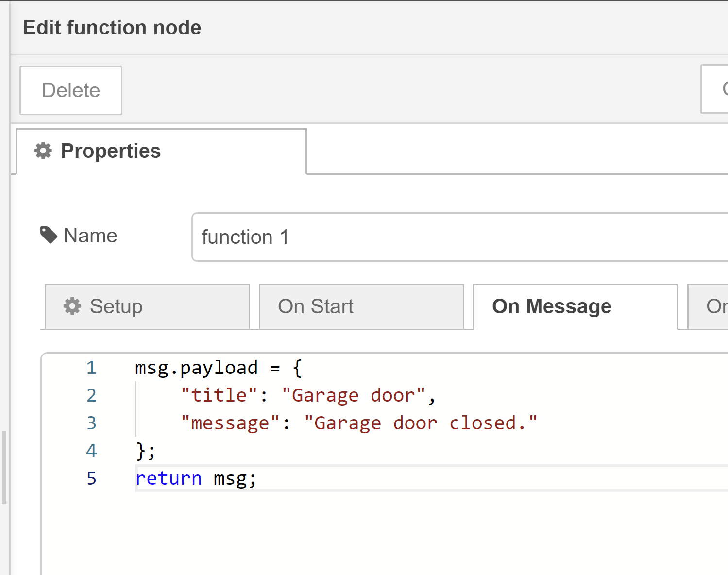Click the gear icon beside Properties
Screen dimensions: 728x575
(x=43, y=151)
